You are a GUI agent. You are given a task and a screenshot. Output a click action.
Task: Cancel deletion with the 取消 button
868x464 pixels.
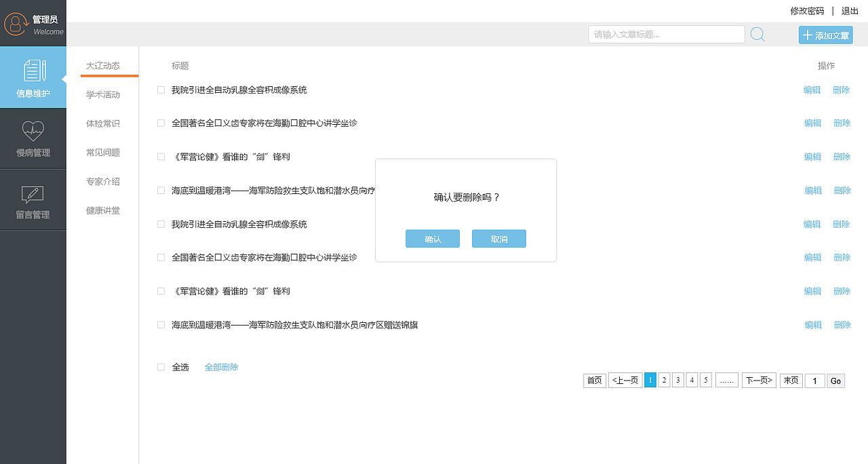(499, 239)
